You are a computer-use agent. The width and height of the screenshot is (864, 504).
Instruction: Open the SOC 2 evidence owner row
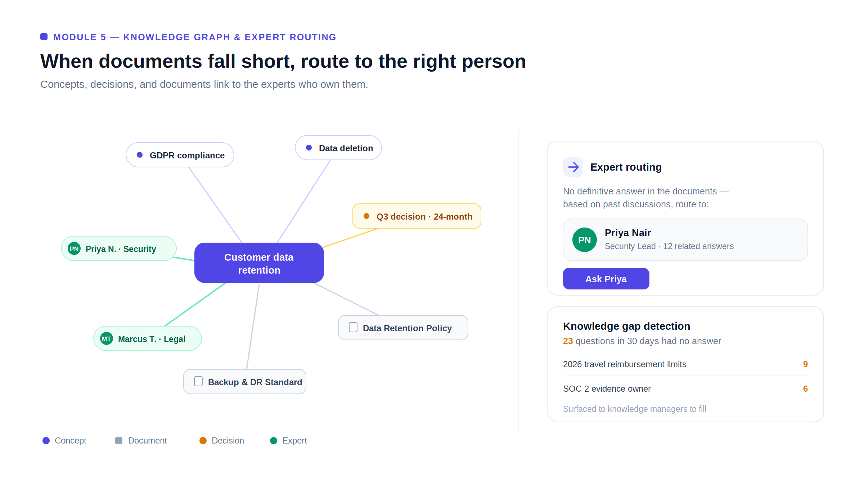coord(685,389)
